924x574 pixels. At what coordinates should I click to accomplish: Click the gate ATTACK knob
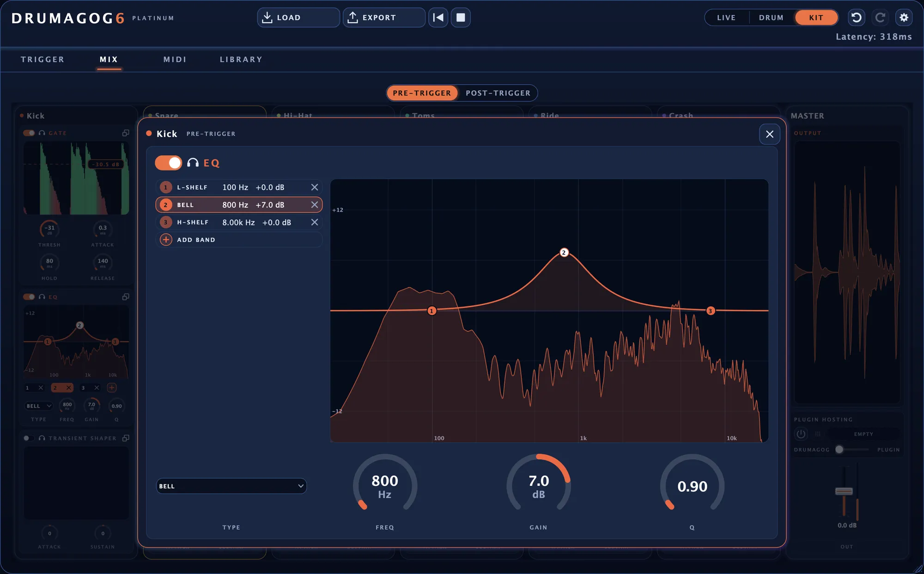tap(103, 229)
